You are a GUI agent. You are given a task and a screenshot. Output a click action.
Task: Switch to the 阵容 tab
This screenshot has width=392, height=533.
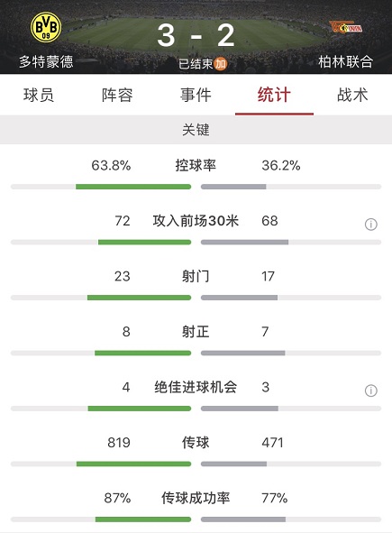point(117,95)
